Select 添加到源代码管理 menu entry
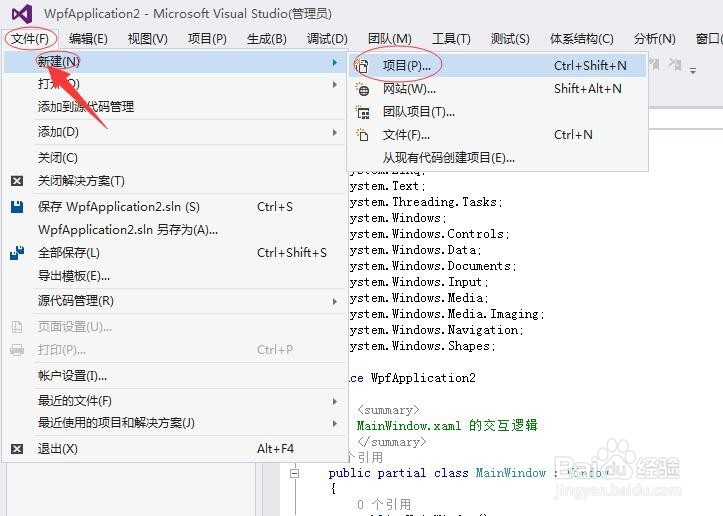The width and height of the screenshot is (723, 516). (x=174, y=107)
